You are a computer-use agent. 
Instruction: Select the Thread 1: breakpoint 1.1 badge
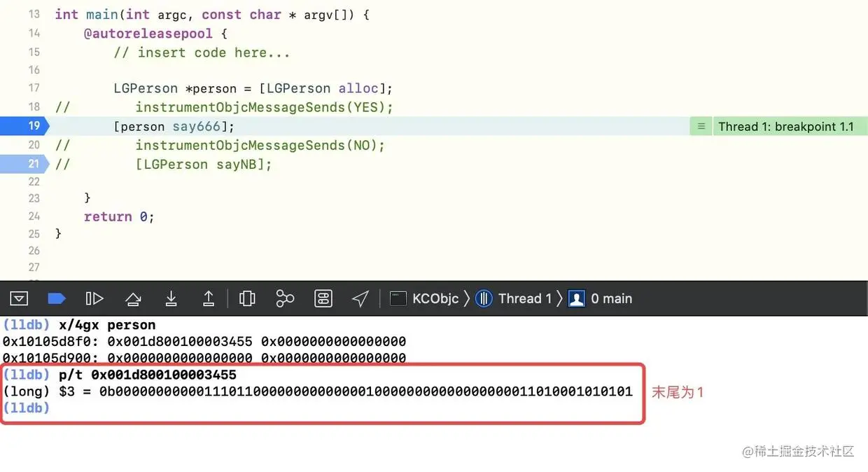point(784,126)
